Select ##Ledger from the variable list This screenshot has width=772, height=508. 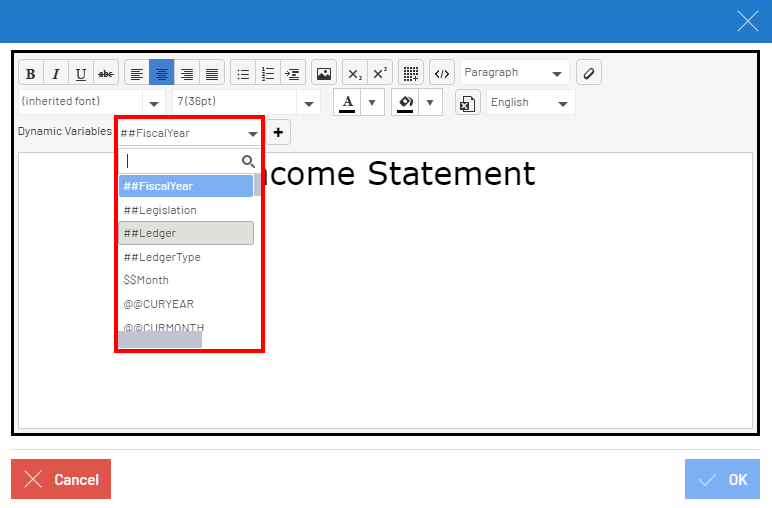click(x=186, y=233)
